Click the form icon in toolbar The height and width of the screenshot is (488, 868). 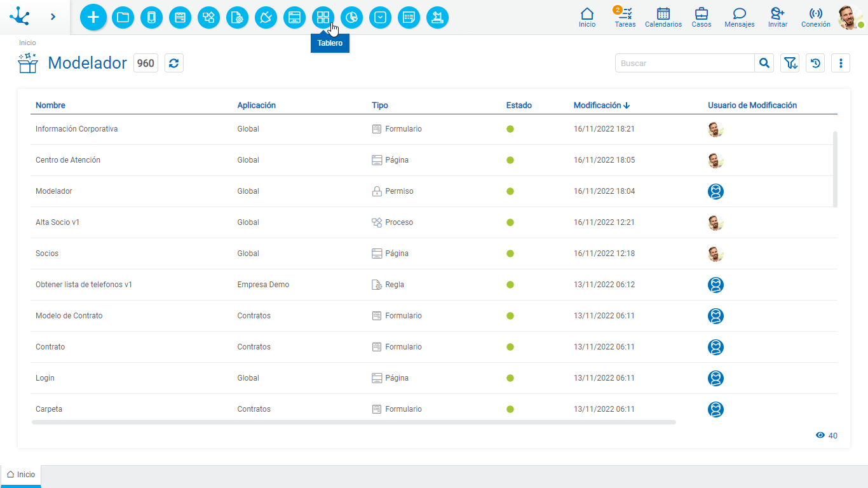[180, 17]
